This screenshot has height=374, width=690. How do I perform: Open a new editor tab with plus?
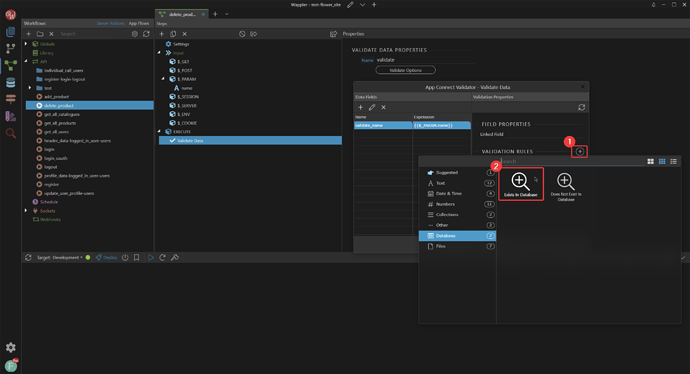(215, 14)
